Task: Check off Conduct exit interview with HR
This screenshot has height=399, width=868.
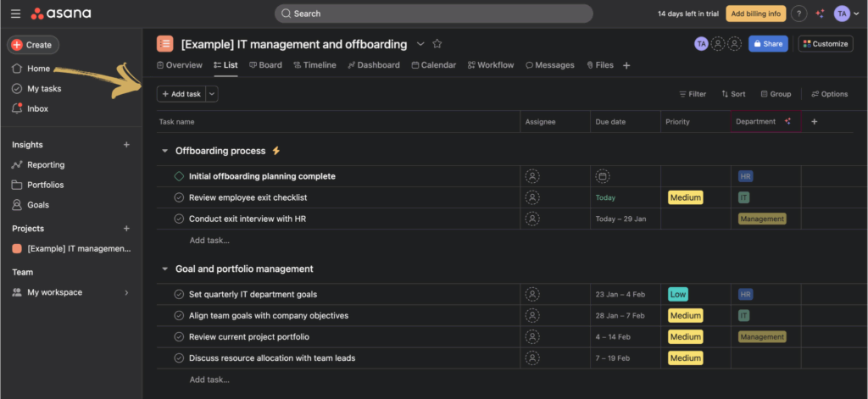Action: pyautogui.click(x=179, y=219)
